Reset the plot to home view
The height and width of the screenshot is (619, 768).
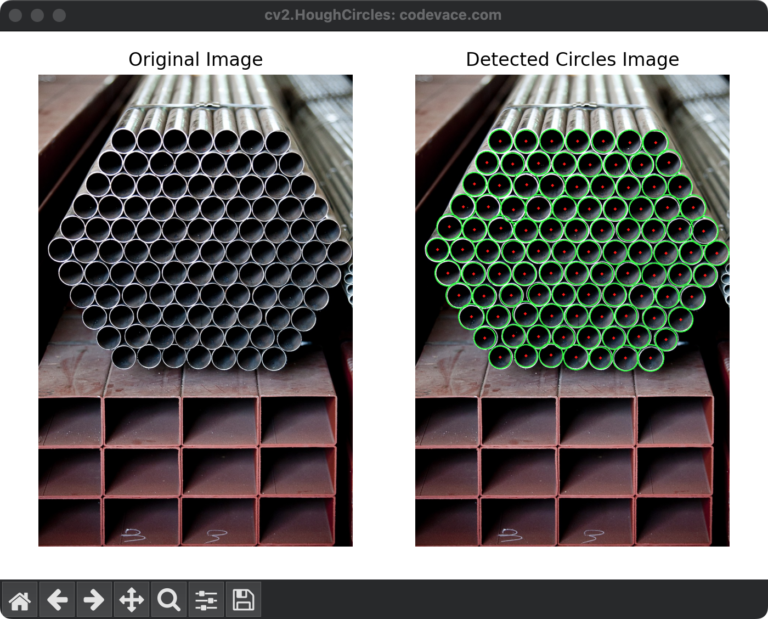[x=20, y=600]
